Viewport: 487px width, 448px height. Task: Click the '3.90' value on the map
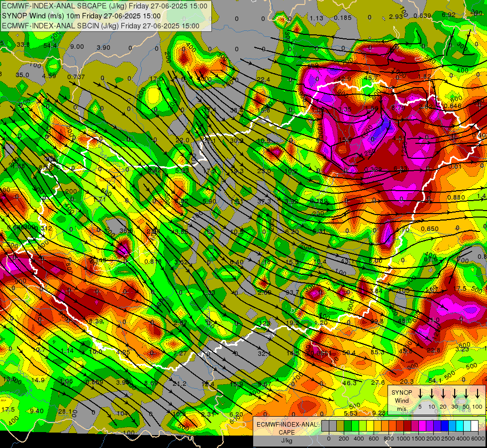103,48
